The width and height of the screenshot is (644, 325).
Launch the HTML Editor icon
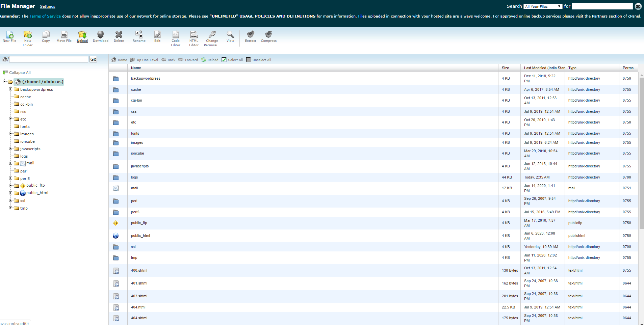pos(194,38)
